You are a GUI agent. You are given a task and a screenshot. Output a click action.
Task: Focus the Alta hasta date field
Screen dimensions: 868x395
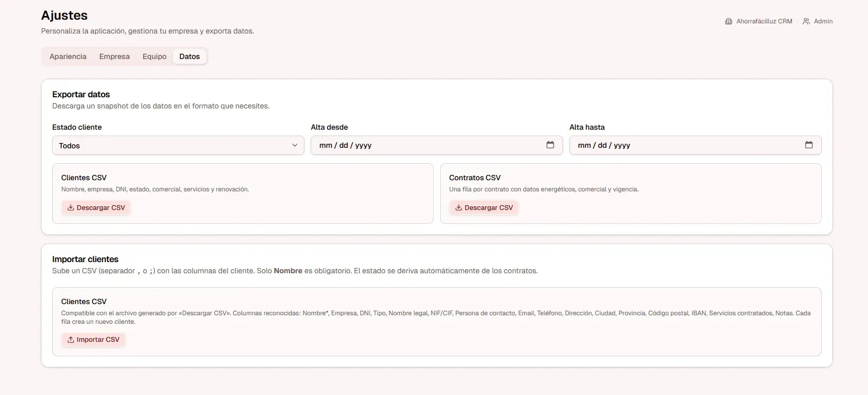pos(696,145)
